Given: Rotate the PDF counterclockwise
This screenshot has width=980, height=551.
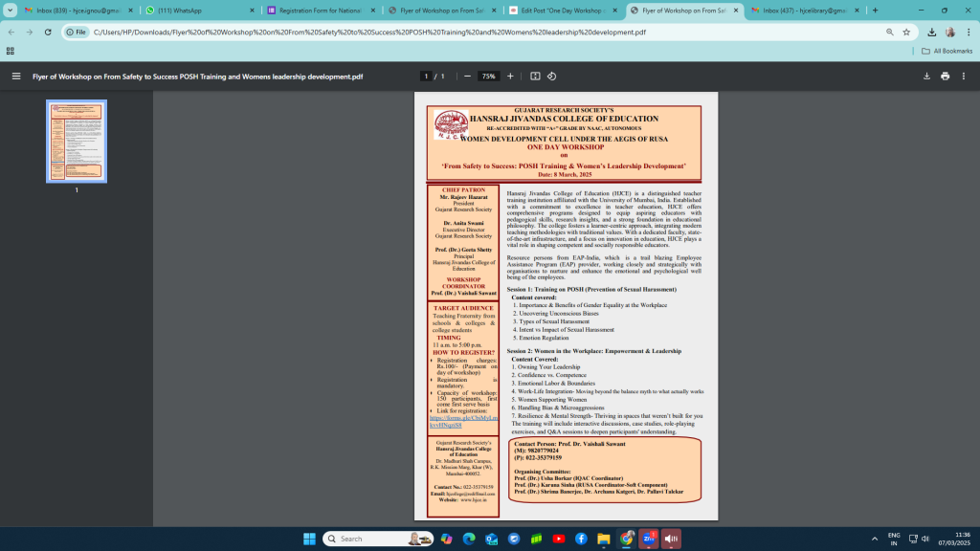Looking at the screenshot, I should (x=552, y=77).
